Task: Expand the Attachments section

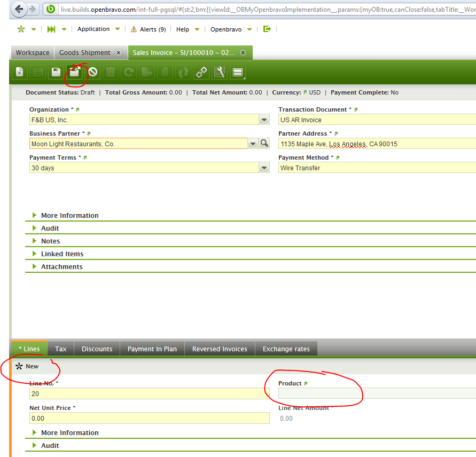Action: (61, 267)
